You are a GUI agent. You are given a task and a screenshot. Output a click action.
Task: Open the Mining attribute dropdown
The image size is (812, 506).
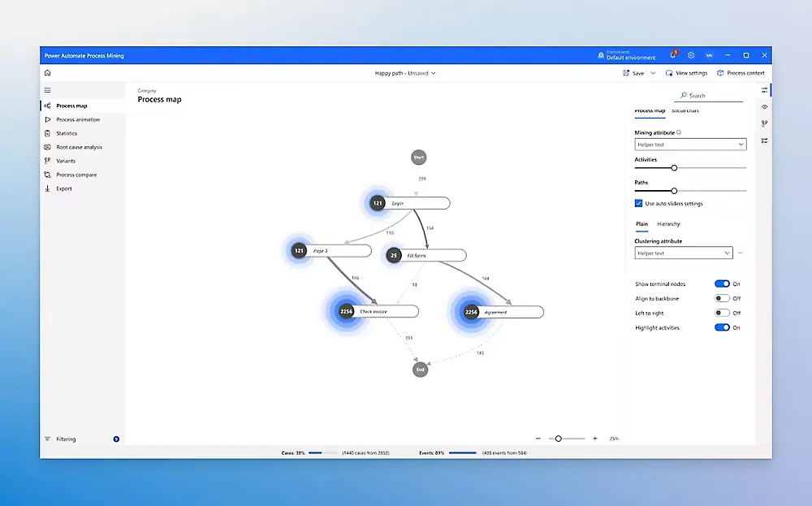[689, 145]
